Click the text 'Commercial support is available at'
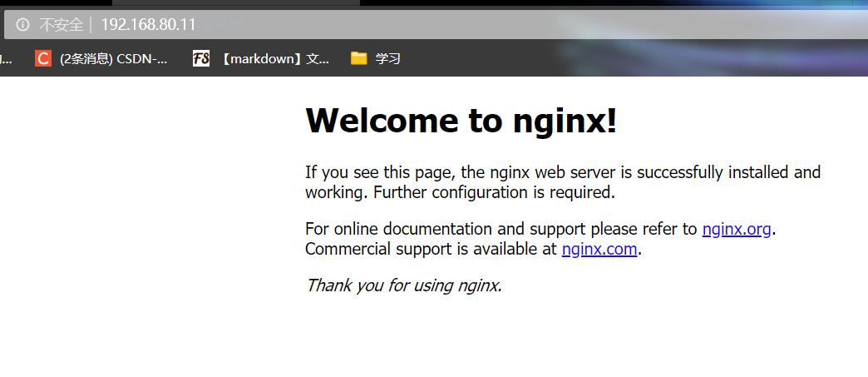Image resolution: width=868 pixels, height=377 pixels. tap(431, 249)
